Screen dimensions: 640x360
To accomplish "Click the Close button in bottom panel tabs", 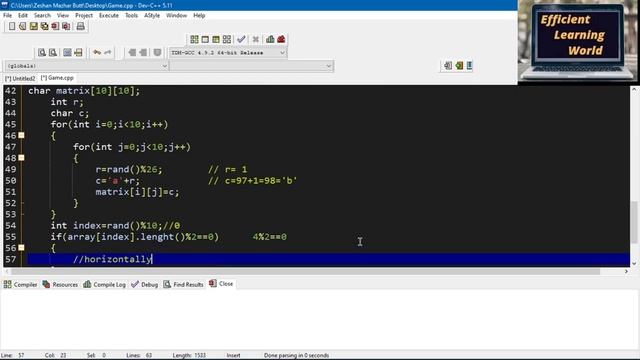I will (x=221, y=284).
